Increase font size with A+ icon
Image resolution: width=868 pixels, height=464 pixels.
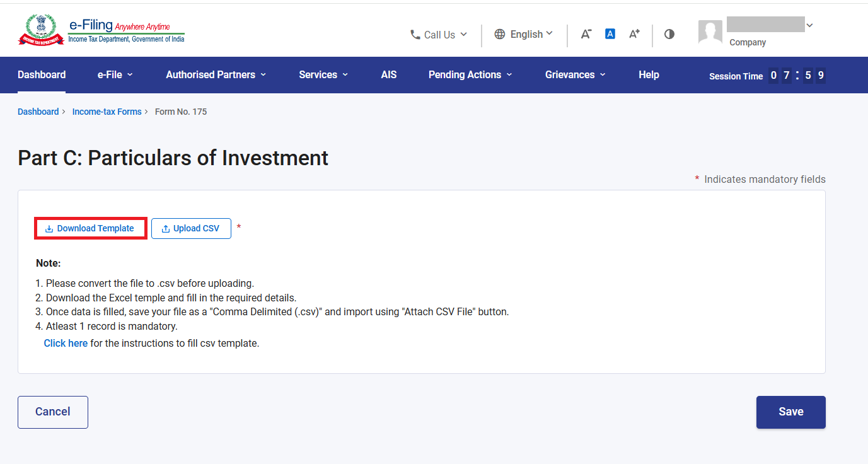(x=635, y=34)
